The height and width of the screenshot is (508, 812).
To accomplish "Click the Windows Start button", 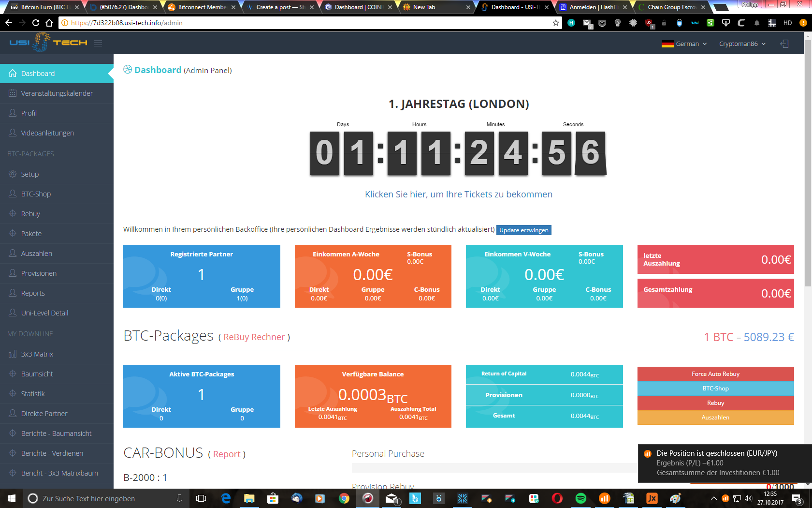I will coord(12,498).
